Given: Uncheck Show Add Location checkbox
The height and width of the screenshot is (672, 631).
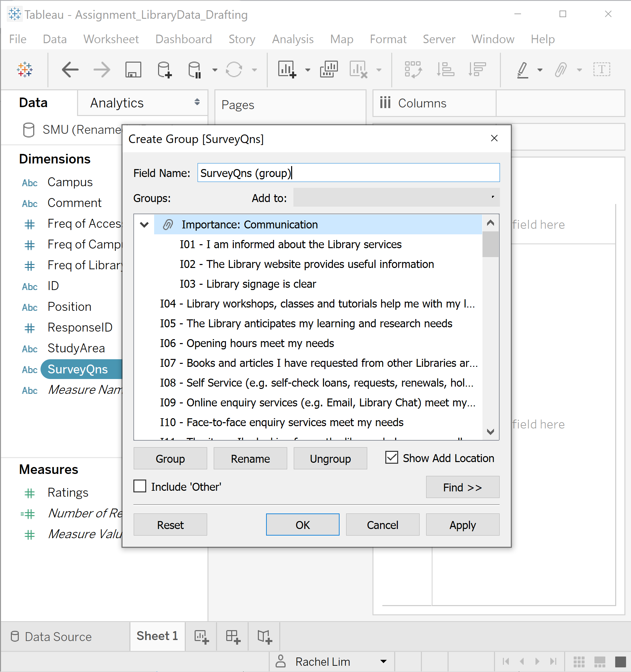Looking at the screenshot, I should pos(392,458).
